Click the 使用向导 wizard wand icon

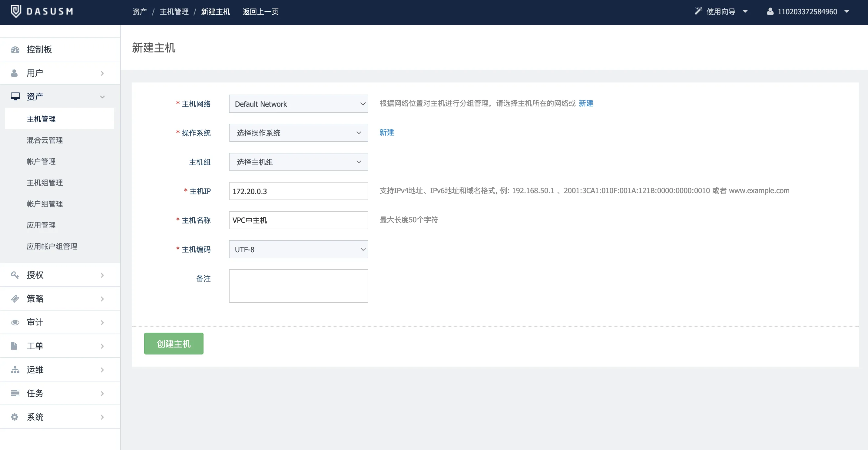(698, 11)
